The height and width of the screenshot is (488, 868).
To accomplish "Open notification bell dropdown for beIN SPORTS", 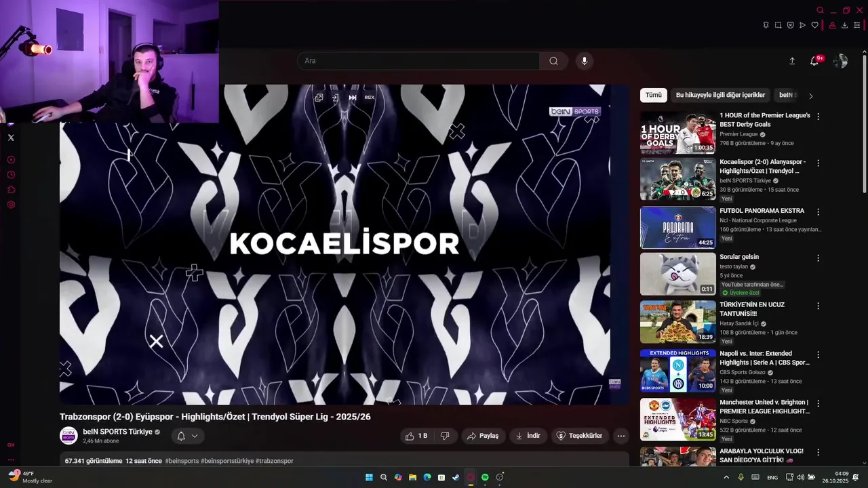I will (187, 436).
